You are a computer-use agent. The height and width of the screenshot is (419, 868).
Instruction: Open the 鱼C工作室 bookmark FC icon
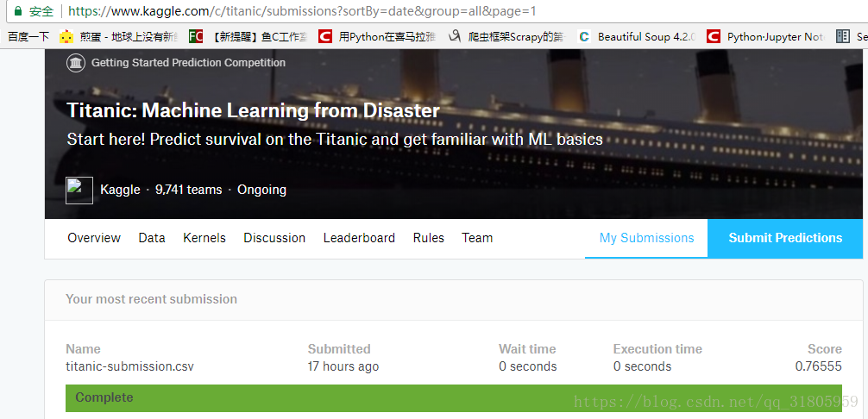click(x=195, y=37)
